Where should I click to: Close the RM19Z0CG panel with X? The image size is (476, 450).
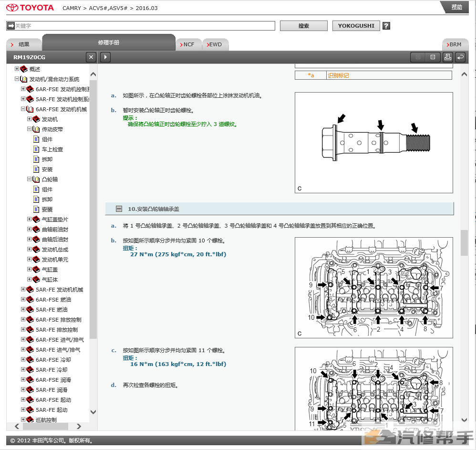pyautogui.click(x=91, y=57)
